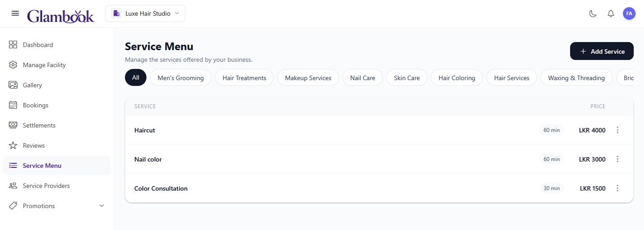The height and width of the screenshot is (230, 644).
Task: Go to Reviews star item
Action: 34,145
